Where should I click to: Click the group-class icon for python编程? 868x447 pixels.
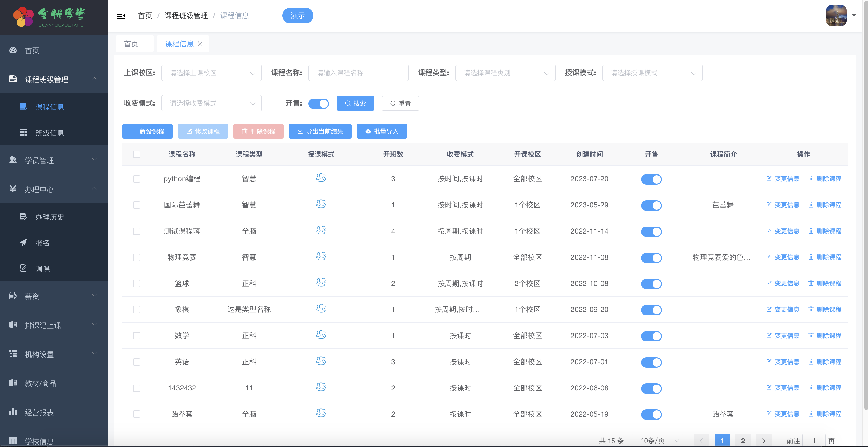pyautogui.click(x=321, y=178)
